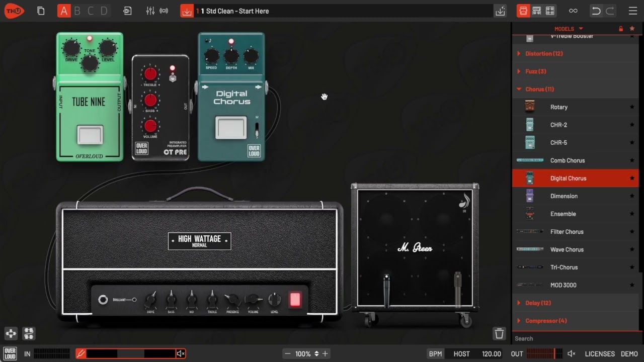Toggle the amp head red power switch
644x362 pixels.
tap(295, 300)
